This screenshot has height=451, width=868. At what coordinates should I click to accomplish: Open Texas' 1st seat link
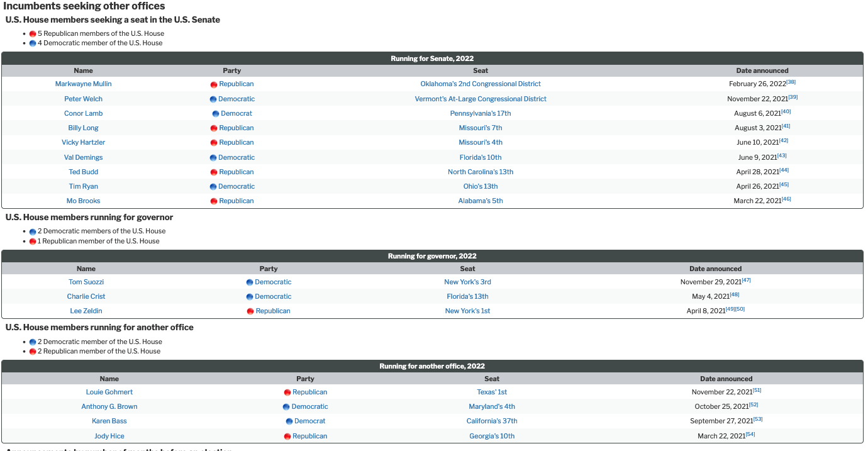click(x=492, y=392)
